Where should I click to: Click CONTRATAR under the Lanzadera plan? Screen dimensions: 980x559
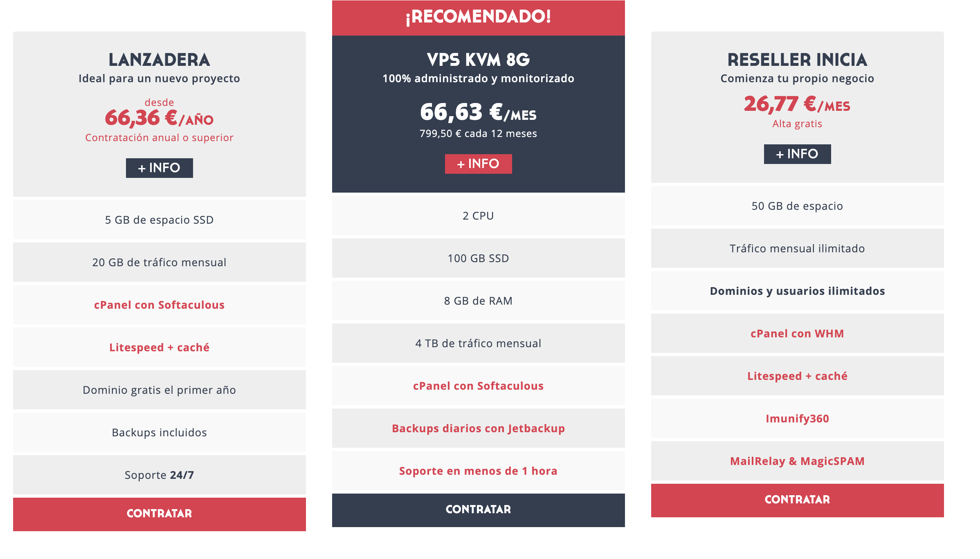[159, 514]
